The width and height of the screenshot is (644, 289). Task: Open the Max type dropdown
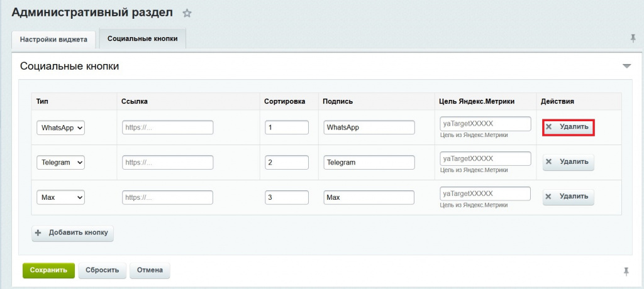coord(61,197)
